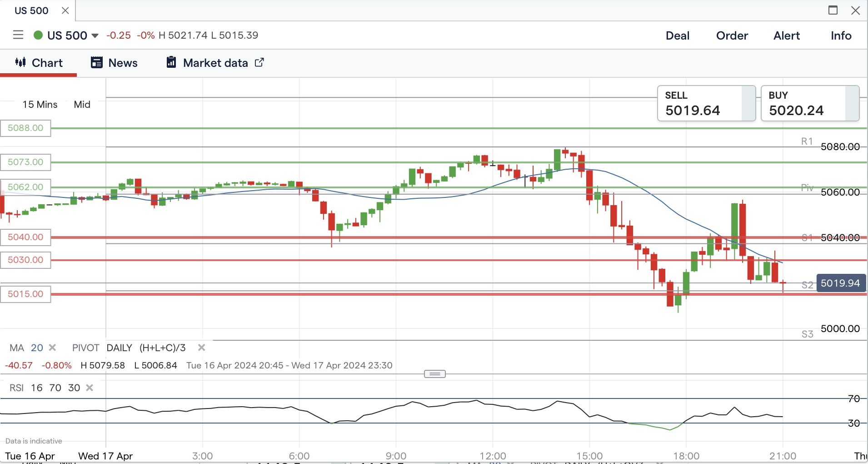Click the high low H 5021.74 L 5015.39 readout

(x=208, y=35)
